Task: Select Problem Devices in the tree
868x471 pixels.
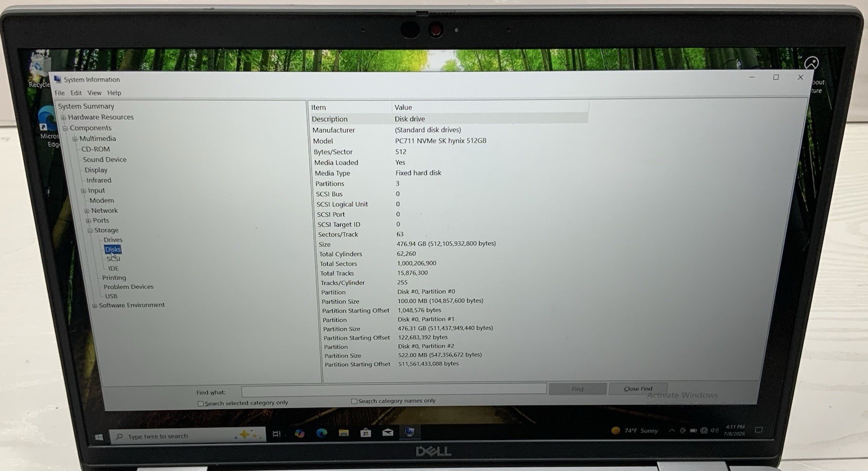Action: coord(129,287)
